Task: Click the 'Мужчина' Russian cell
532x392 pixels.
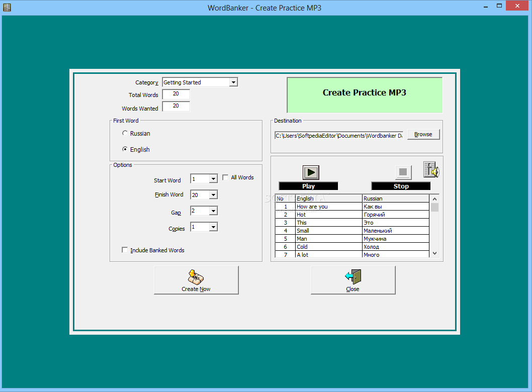Action: (x=396, y=239)
